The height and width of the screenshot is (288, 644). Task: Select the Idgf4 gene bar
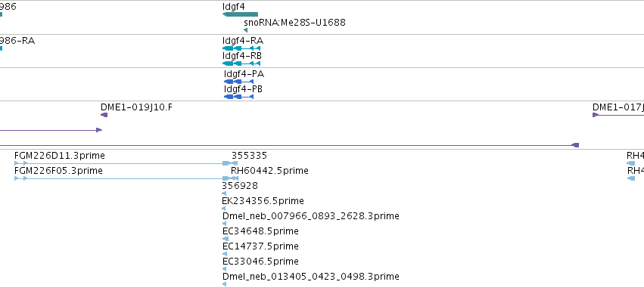click(240, 14)
